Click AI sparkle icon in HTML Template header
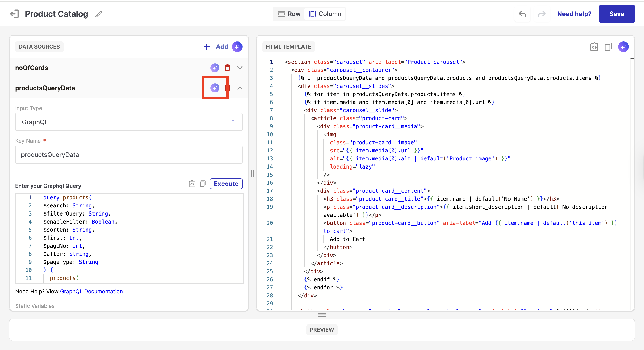 pos(623,47)
